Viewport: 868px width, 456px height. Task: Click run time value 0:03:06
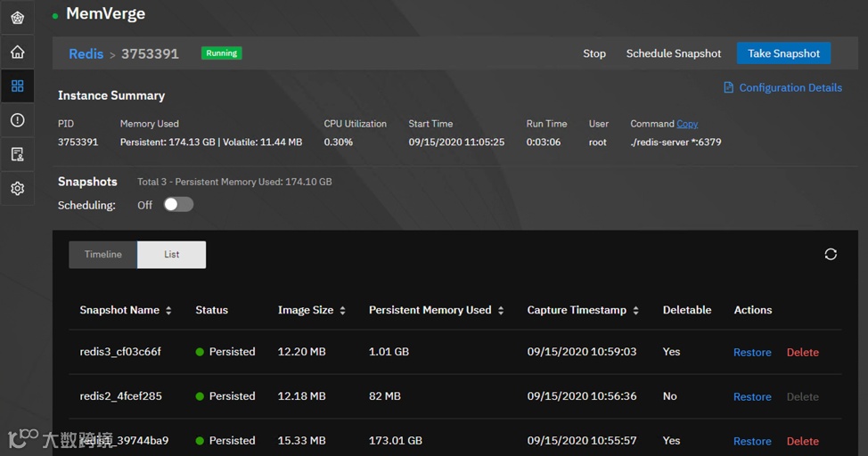tap(543, 142)
